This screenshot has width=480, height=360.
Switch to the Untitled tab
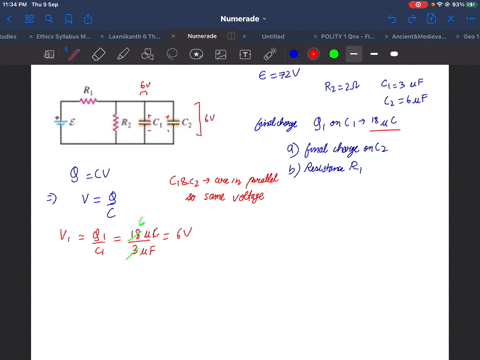tap(273, 36)
